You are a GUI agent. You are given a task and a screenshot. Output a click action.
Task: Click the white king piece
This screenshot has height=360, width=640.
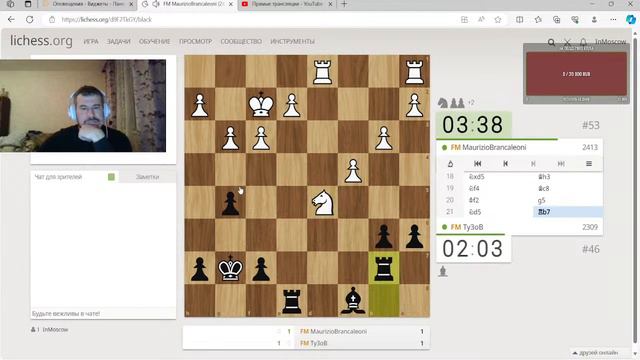click(261, 105)
